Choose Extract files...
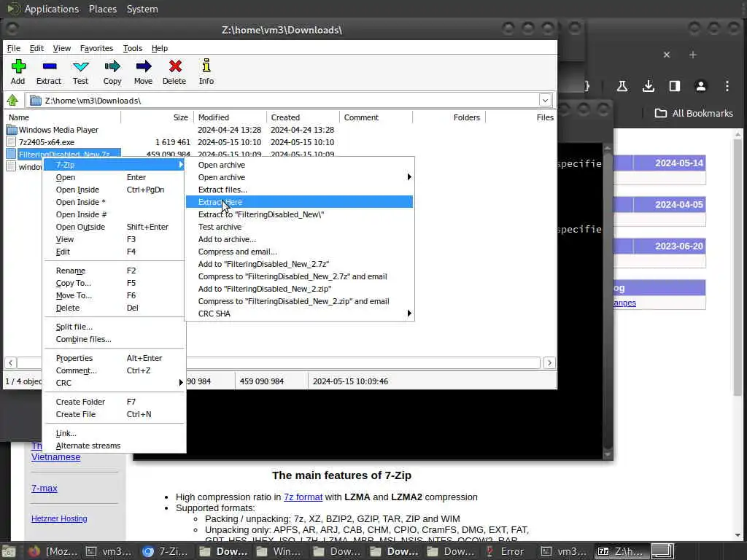 point(299,190)
